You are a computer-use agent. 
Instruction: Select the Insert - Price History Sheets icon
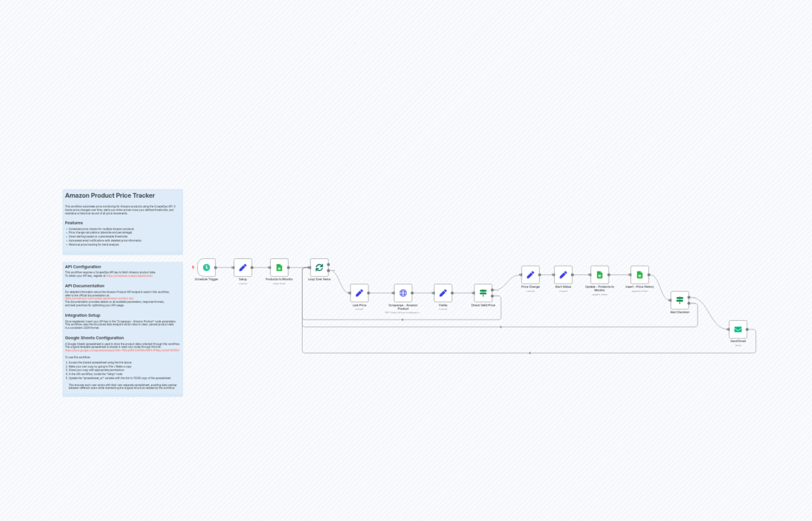(x=640, y=275)
